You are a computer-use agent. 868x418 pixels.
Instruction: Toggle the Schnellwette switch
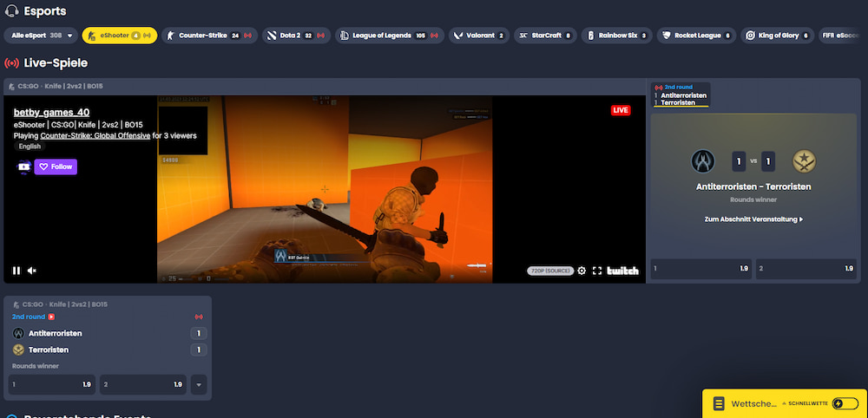(842, 403)
